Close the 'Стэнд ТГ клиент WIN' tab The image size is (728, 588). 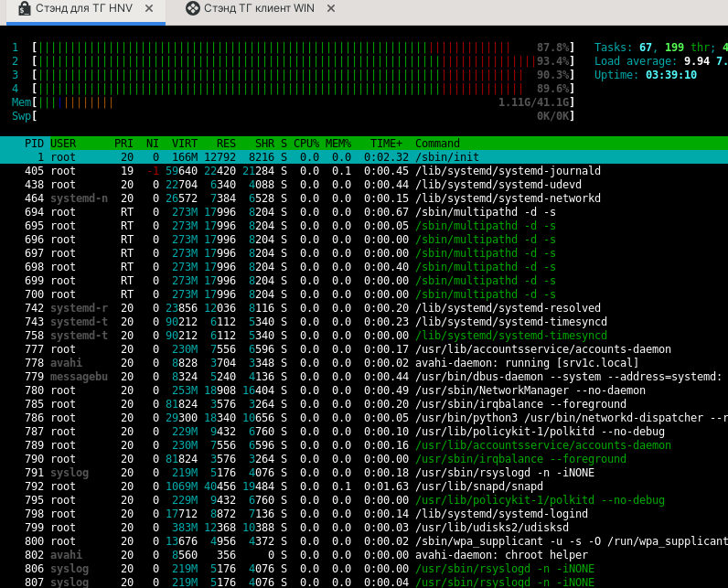click(330, 9)
